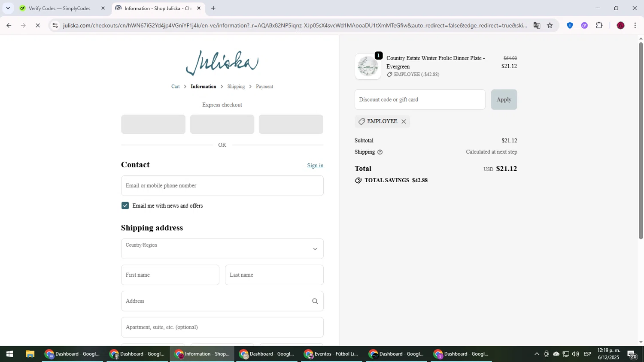Image resolution: width=644 pixels, height=362 pixels.
Task: Open the Chrome three-dot menu
Action: [x=635, y=25]
